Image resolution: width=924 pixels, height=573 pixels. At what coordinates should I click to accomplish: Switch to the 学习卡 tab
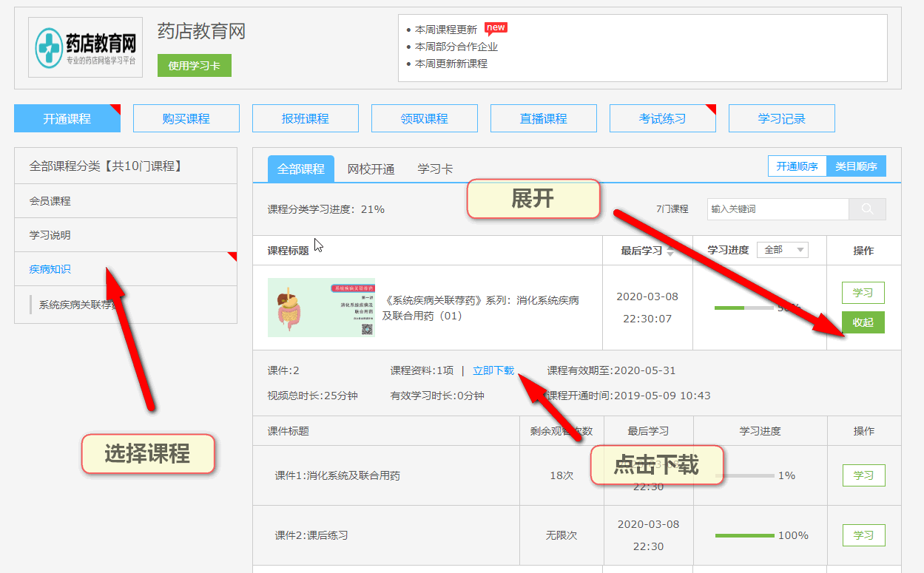click(x=435, y=169)
